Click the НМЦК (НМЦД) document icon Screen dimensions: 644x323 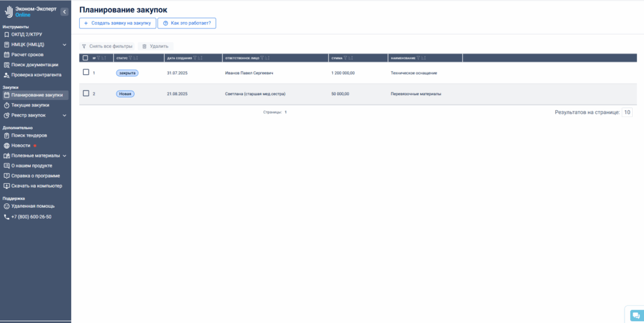click(6, 44)
